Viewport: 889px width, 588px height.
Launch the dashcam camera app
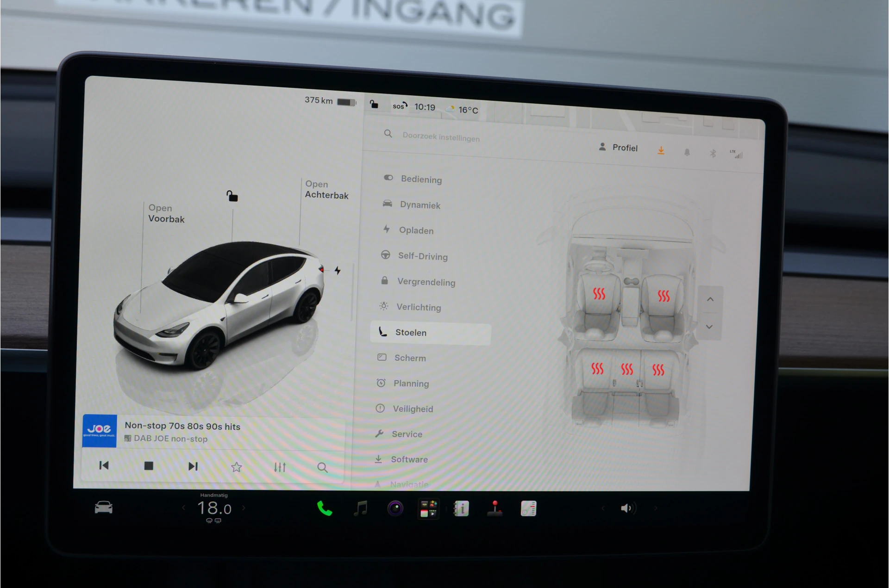point(395,508)
